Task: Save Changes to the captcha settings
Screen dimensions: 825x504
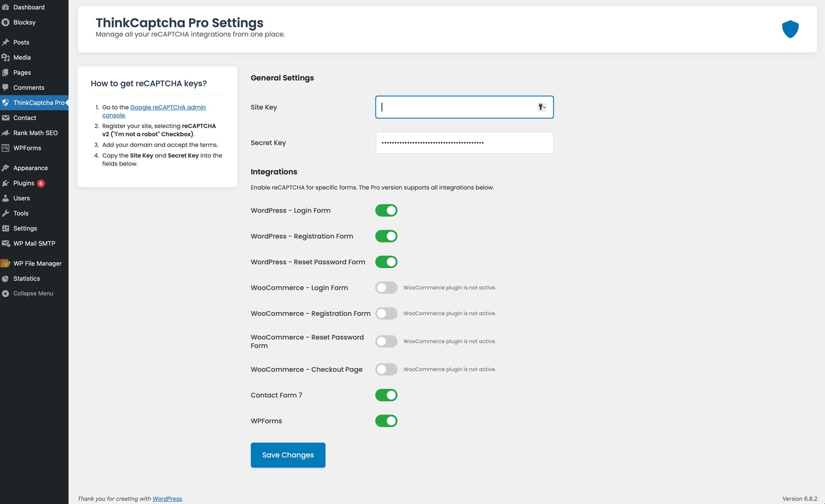Action: coord(288,455)
